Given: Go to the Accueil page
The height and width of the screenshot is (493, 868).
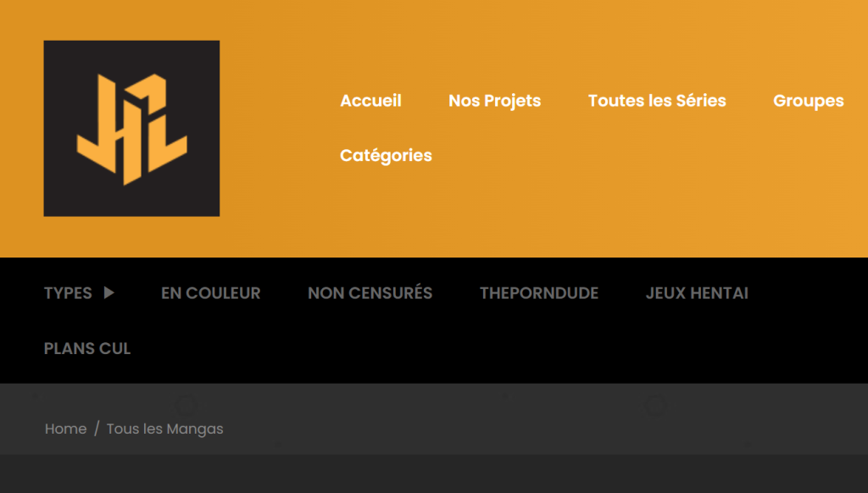Looking at the screenshot, I should [x=370, y=101].
